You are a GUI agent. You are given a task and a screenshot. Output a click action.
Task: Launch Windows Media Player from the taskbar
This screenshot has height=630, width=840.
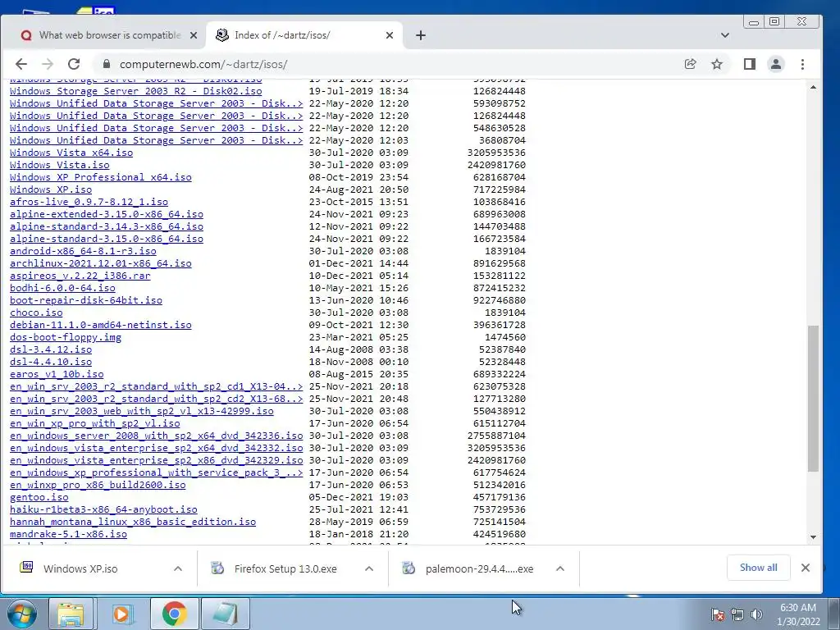pyautogui.click(x=123, y=614)
